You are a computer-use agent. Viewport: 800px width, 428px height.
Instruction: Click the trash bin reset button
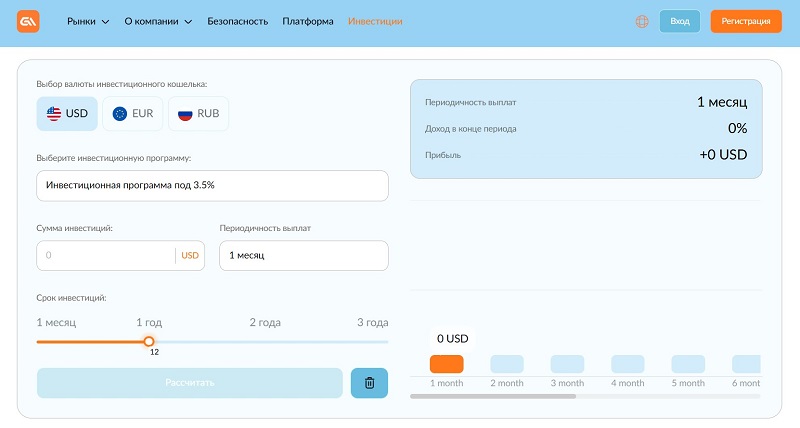pos(369,383)
